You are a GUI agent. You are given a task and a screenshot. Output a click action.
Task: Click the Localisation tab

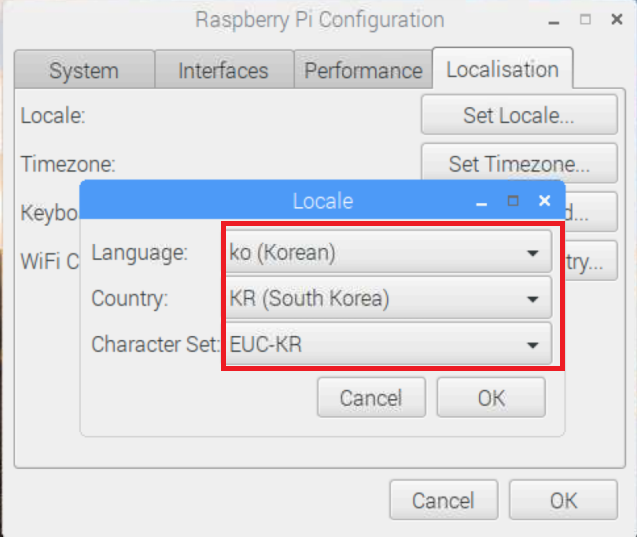(503, 69)
